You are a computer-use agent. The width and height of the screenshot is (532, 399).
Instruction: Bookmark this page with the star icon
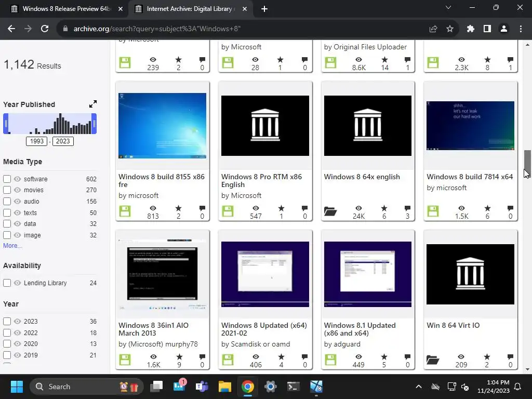pos(450,29)
